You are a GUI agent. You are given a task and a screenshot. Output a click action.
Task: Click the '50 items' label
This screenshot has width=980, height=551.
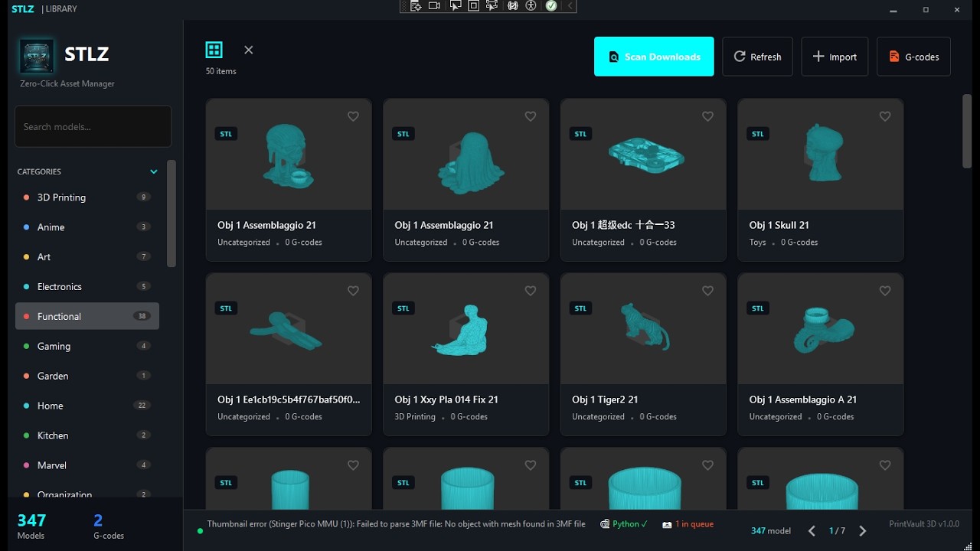220,71
